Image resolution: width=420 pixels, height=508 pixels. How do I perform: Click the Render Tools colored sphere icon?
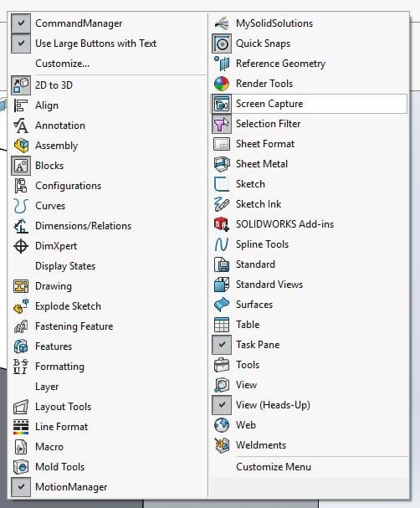point(222,84)
